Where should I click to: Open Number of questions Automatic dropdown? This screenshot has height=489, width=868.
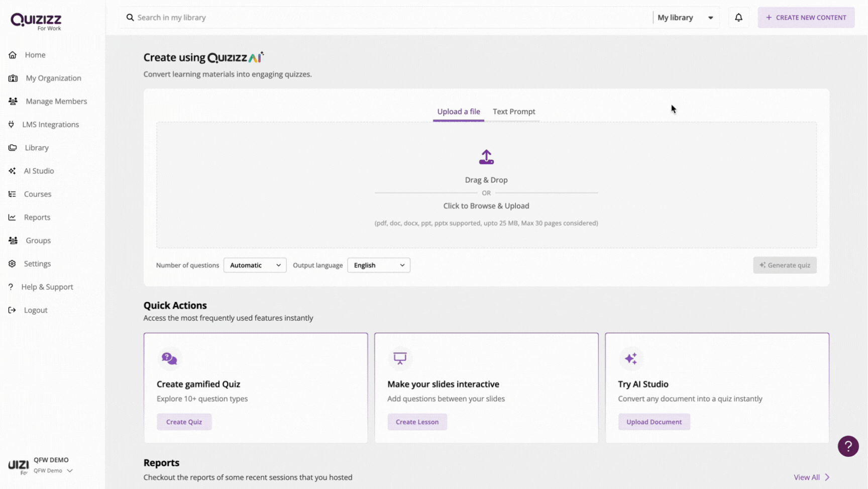pos(255,265)
